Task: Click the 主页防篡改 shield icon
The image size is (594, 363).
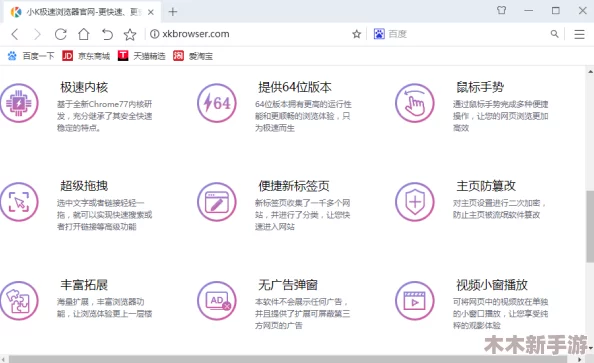Action: [x=415, y=202]
